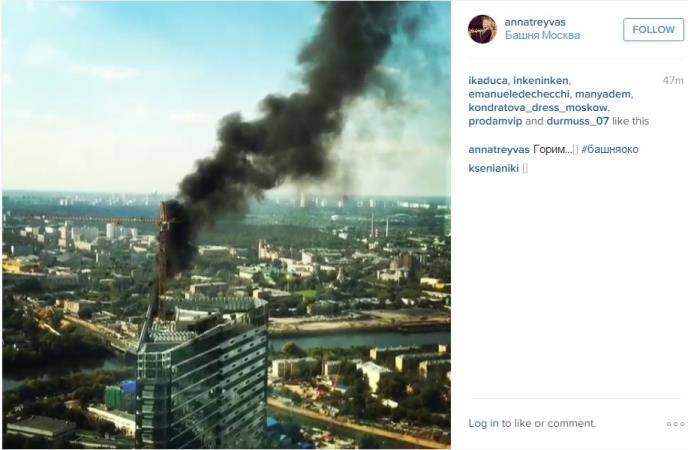Image resolution: width=688 pixels, height=450 pixels.
Task: Open kondratova_dress_moskow profile link
Action: [x=538, y=108]
